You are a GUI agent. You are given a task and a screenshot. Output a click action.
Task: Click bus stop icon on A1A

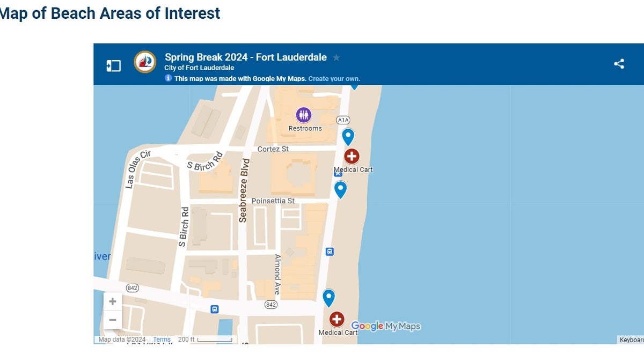click(330, 251)
